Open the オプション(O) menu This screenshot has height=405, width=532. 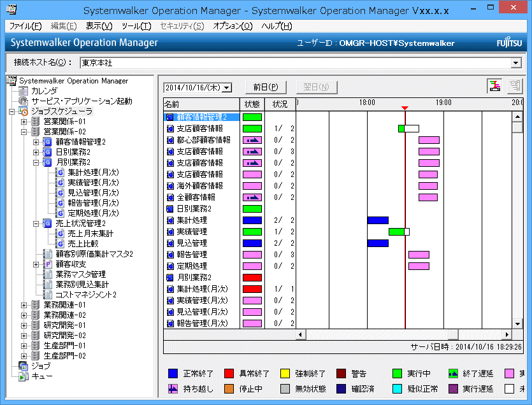pos(233,26)
